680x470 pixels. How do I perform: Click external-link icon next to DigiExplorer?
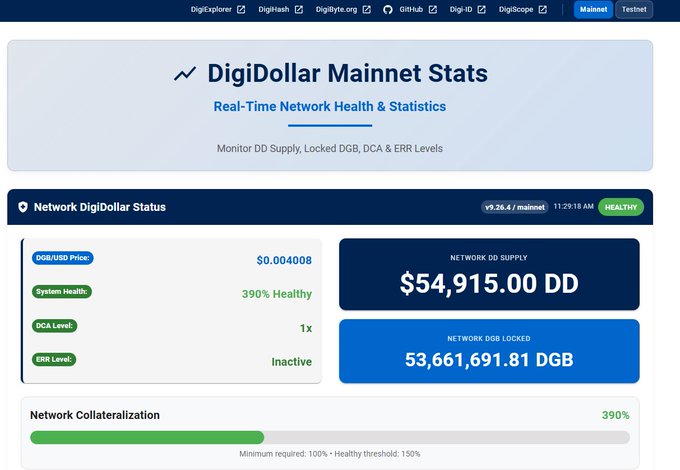coord(241,10)
